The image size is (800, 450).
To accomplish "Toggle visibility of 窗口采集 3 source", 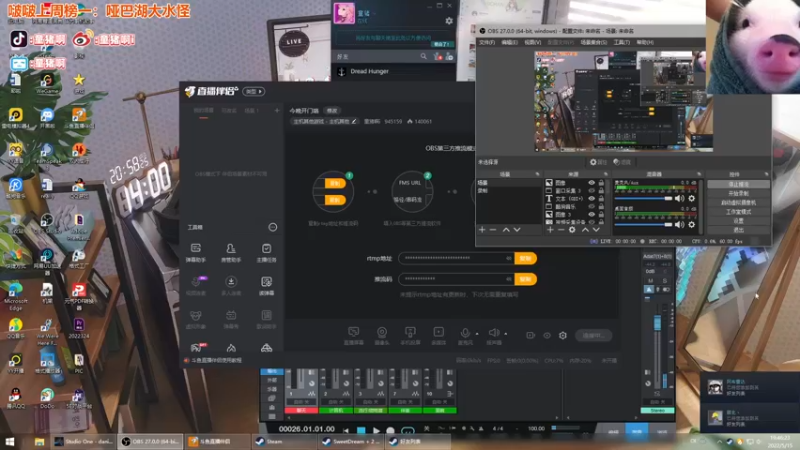I will pyautogui.click(x=591, y=190).
